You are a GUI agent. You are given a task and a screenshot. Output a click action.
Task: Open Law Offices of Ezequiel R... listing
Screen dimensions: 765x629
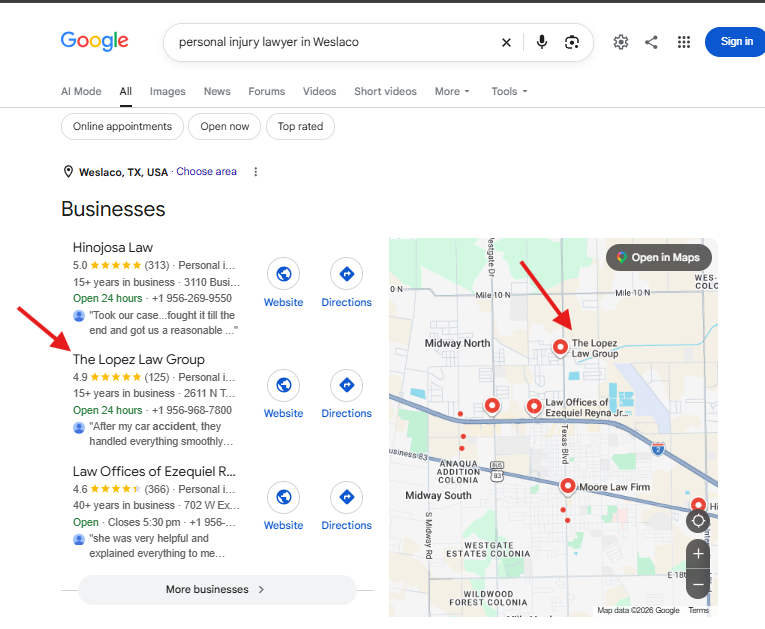tap(154, 471)
